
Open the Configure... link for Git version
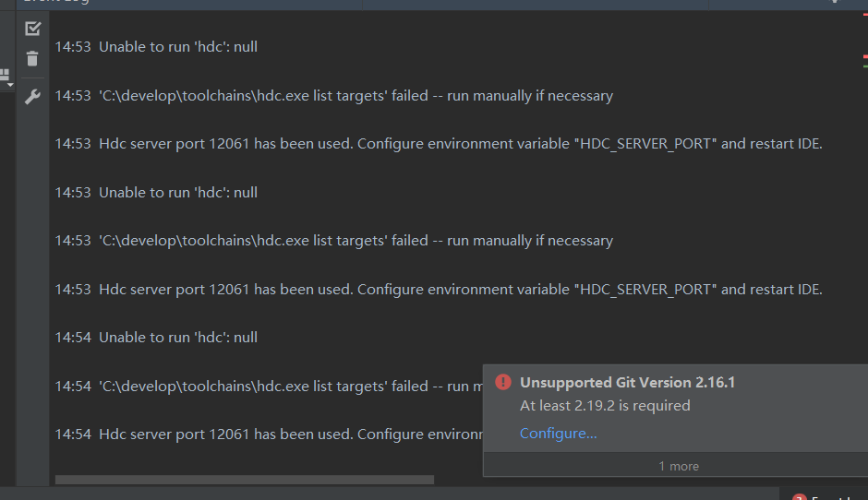[x=558, y=434]
